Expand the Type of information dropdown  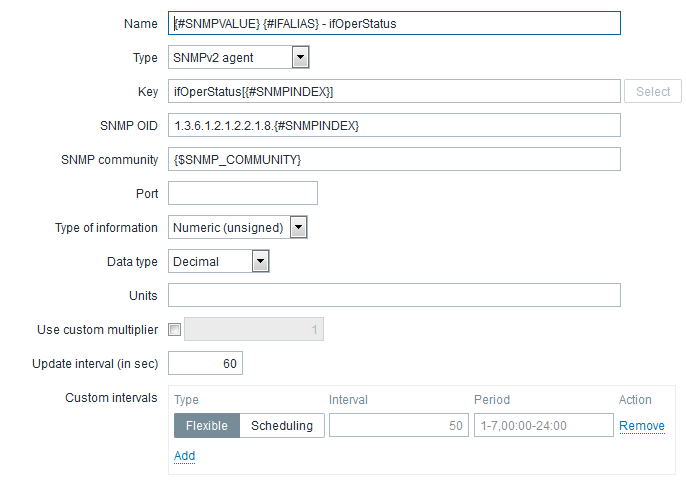click(x=238, y=228)
